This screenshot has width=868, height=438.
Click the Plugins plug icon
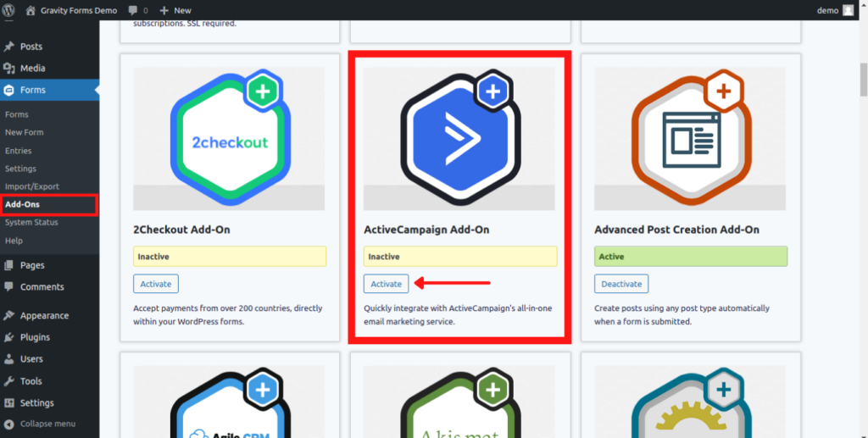(x=8, y=337)
